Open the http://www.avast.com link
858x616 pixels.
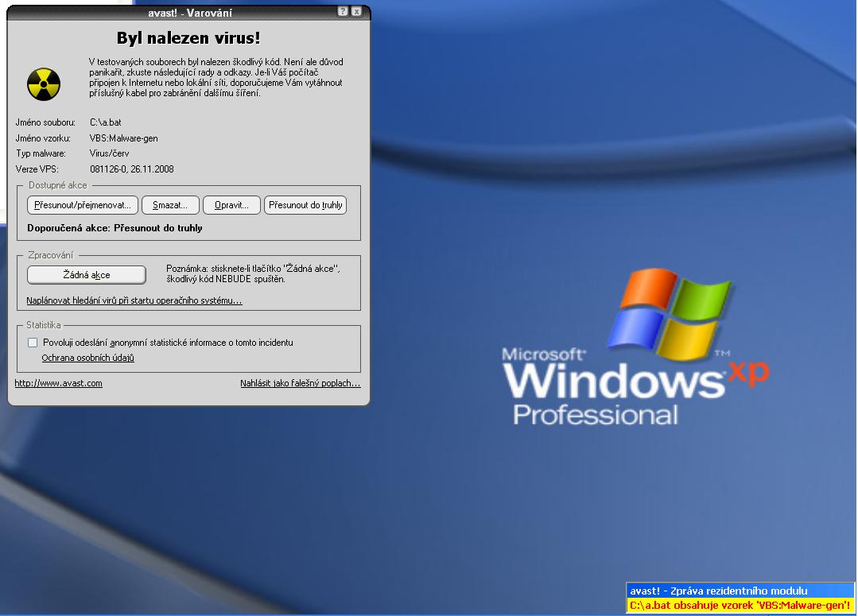[59, 383]
